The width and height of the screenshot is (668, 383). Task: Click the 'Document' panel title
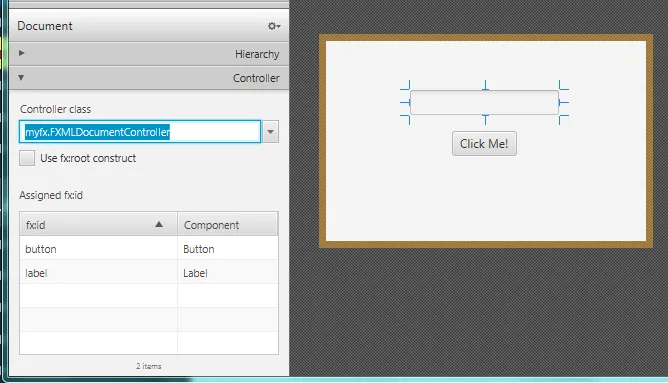tap(45, 26)
